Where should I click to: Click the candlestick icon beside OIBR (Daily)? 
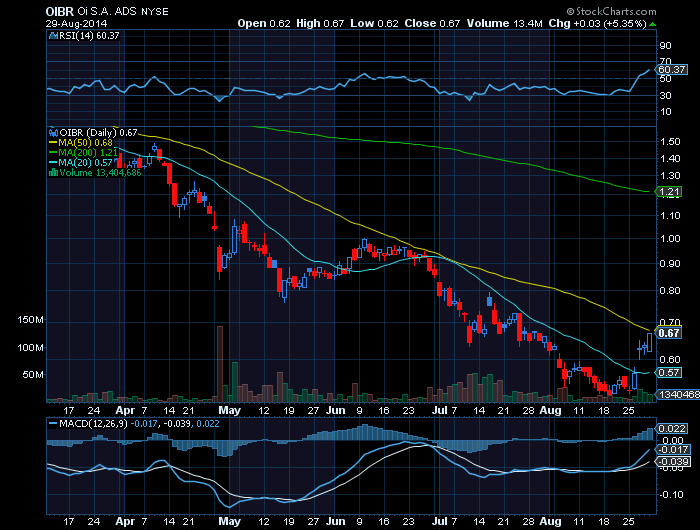54,133
